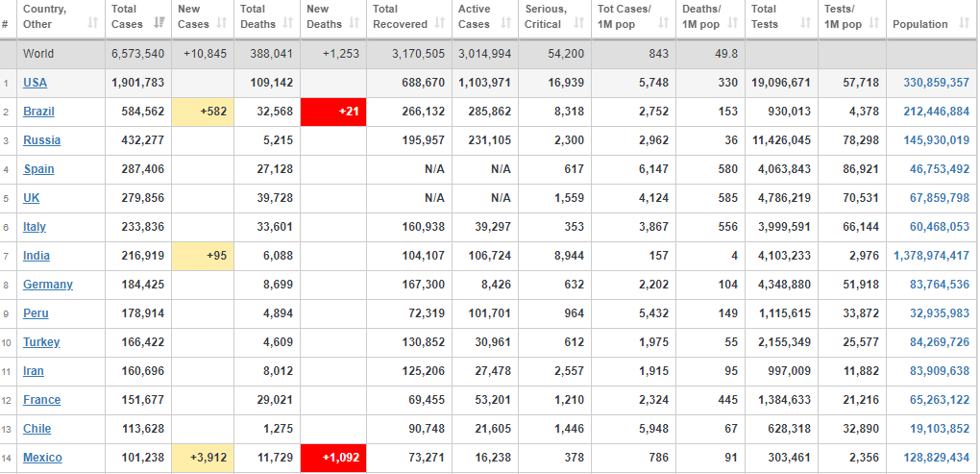Select Russia total cases value 432,277

142,140
